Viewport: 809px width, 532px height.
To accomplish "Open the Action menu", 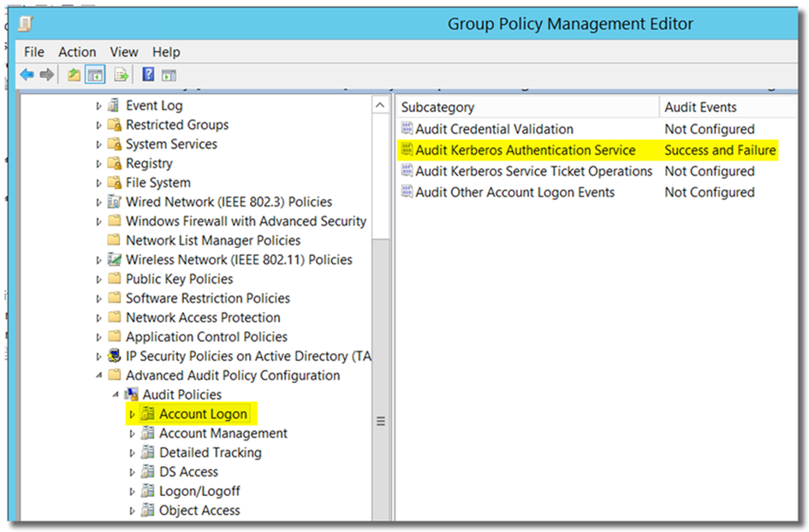I will [x=77, y=52].
